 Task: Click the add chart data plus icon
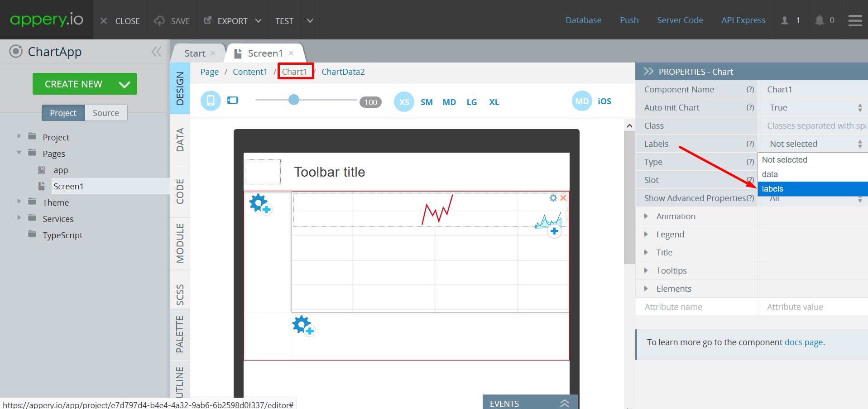pyautogui.click(x=554, y=231)
